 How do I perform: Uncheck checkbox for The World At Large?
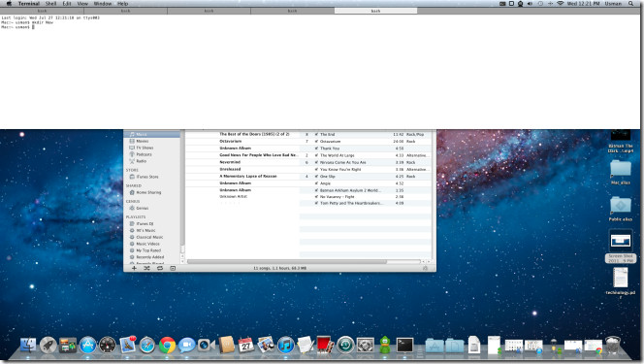pos(316,155)
